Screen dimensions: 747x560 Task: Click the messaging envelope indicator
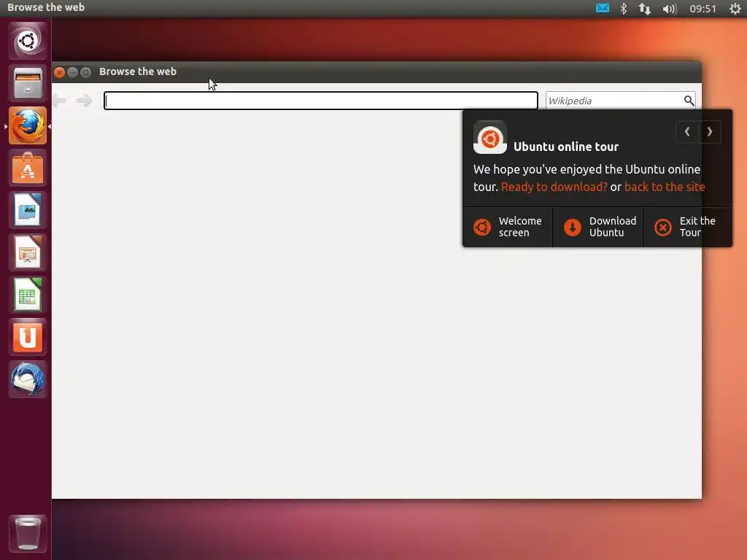click(602, 9)
